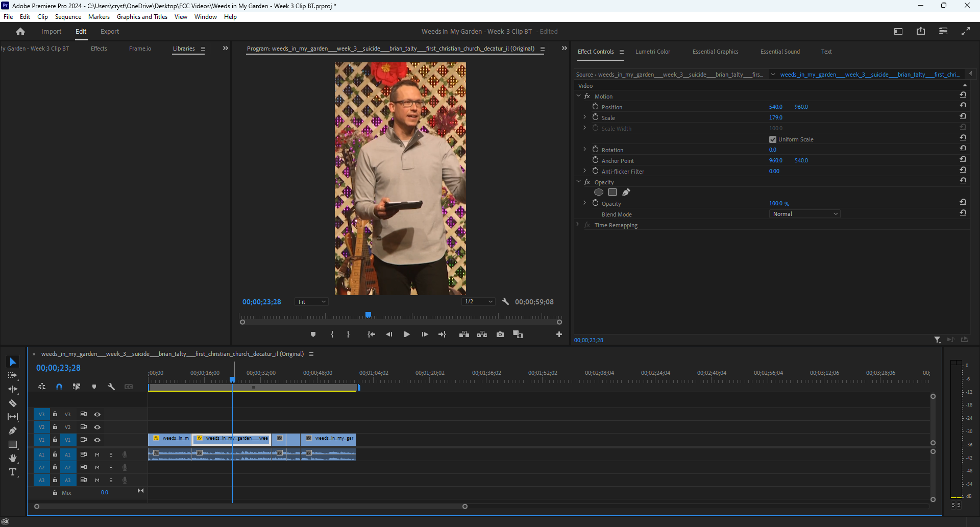Open the Blend Mode dropdown
The width and height of the screenshot is (980, 527).
click(x=804, y=213)
